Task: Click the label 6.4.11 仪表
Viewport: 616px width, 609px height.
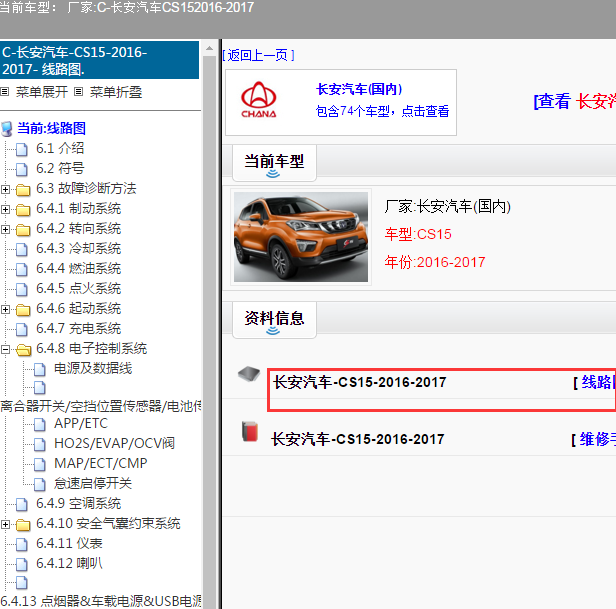Action: [x=70, y=544]
